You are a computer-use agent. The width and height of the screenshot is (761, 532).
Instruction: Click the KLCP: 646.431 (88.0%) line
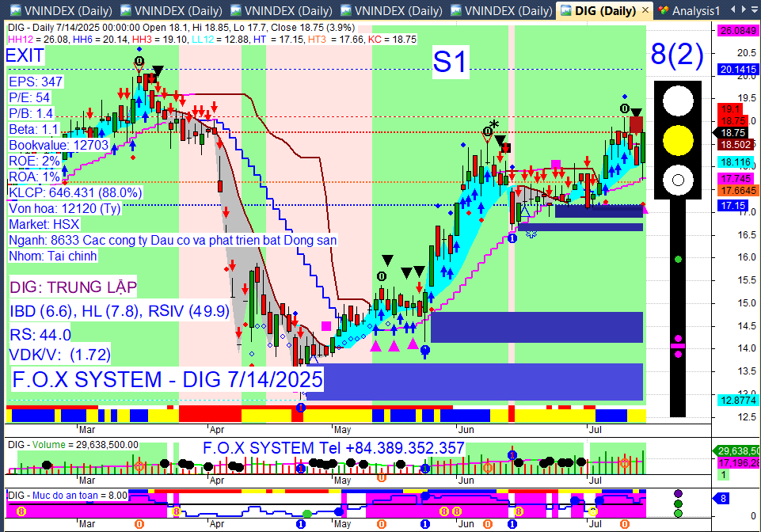pyautogui.click(x=75, y=192)
